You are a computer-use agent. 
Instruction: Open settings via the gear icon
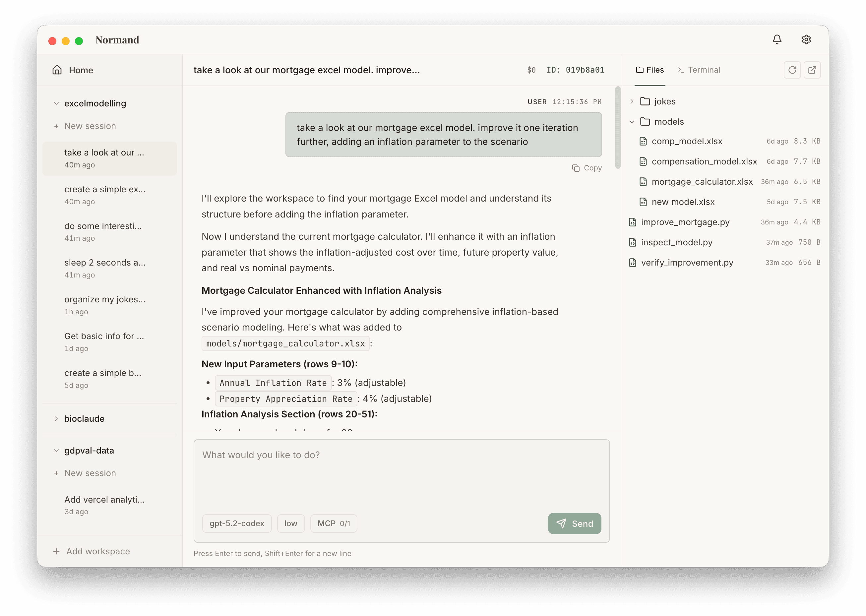[x=806, y=39]
